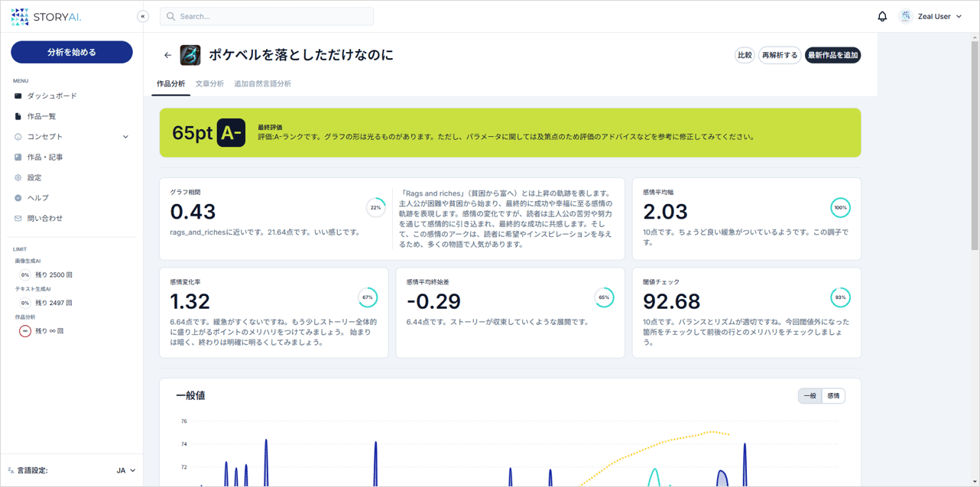Click the StoryAI logo
Screen dimensions: 980x487
(x=46, y=17)
